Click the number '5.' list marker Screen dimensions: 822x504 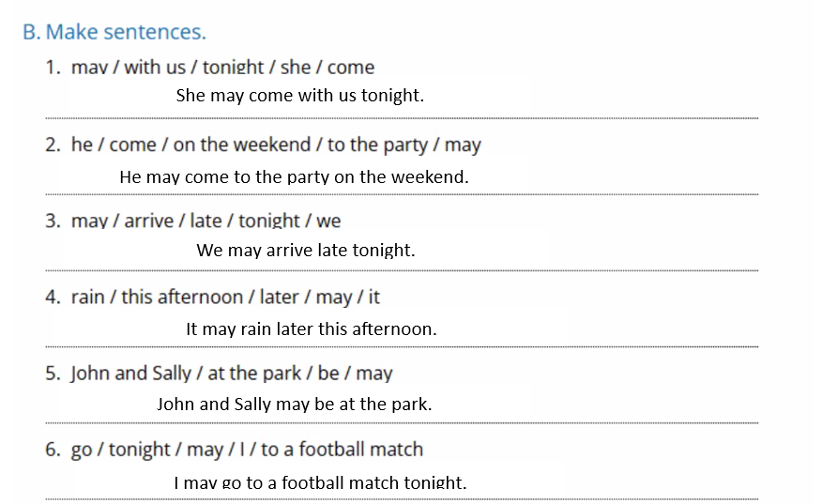coord(53,374)
